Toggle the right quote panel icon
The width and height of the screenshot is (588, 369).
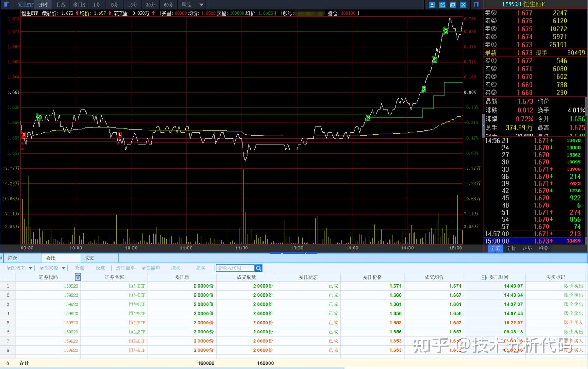point(477,4)
